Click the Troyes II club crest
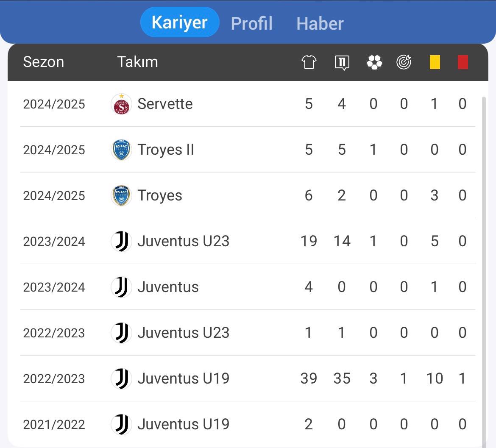This screenshot has width=496, height=448. coord(122,150)
